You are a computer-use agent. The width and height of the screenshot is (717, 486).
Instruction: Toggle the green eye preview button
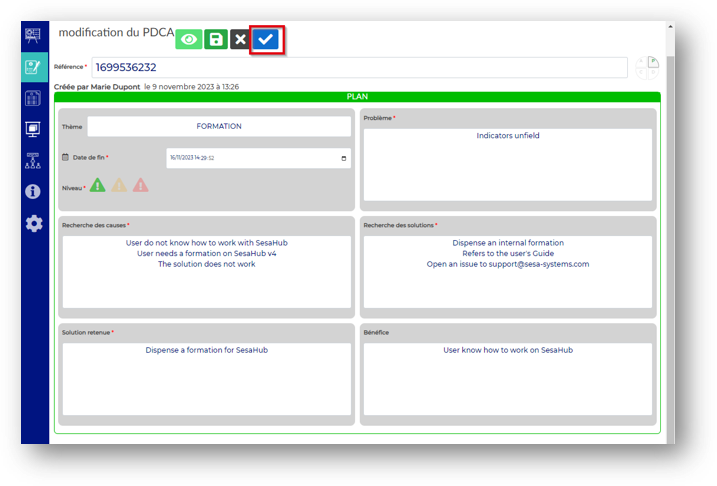(189, 40)
